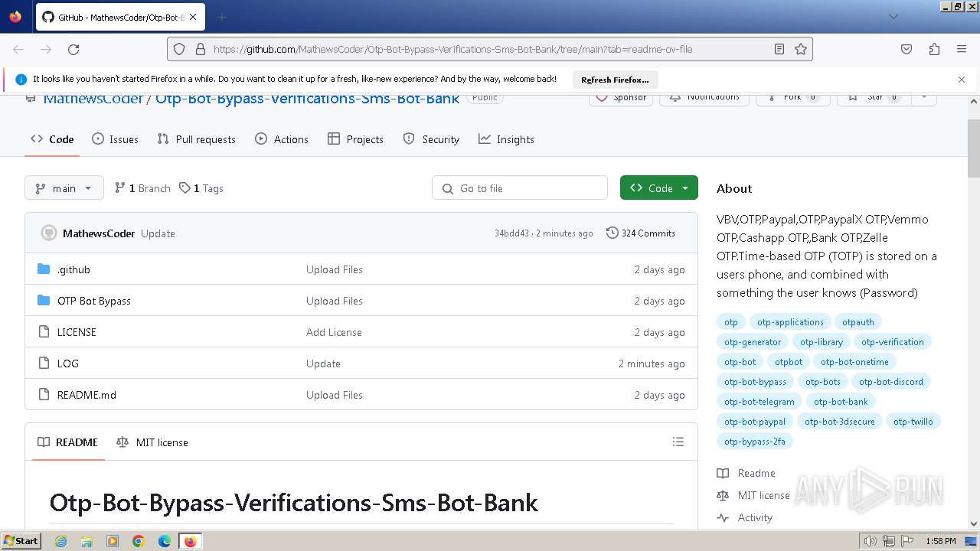This screenshot has width=980, height=551.
Task: Open the README.md file
Action: tap(87, 395)
